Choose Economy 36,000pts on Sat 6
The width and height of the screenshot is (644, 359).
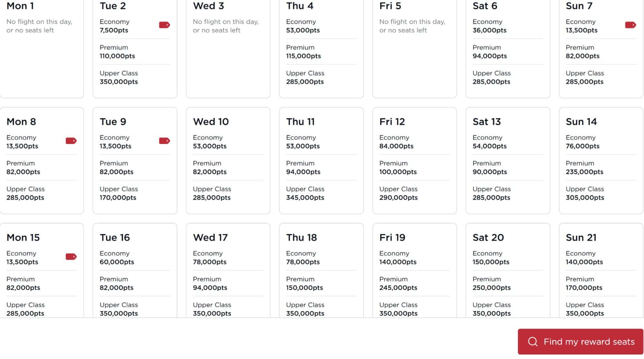pos(489,26)
